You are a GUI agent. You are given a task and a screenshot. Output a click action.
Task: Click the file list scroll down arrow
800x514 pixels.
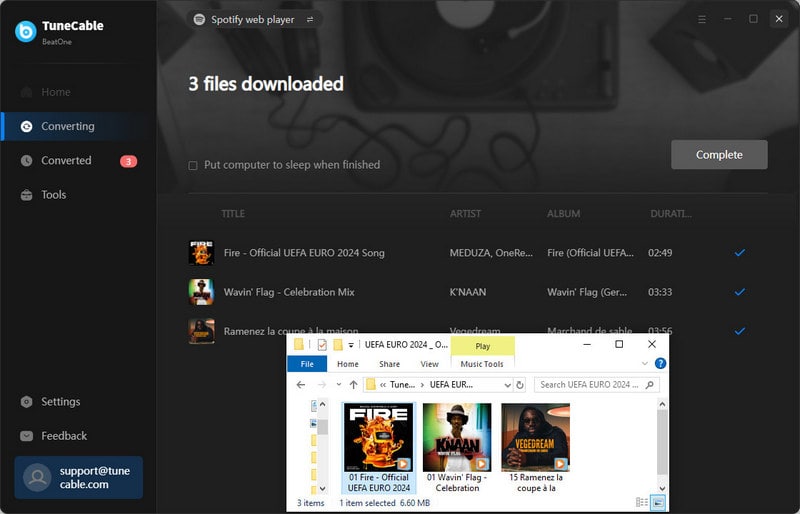tap(662, 488)
